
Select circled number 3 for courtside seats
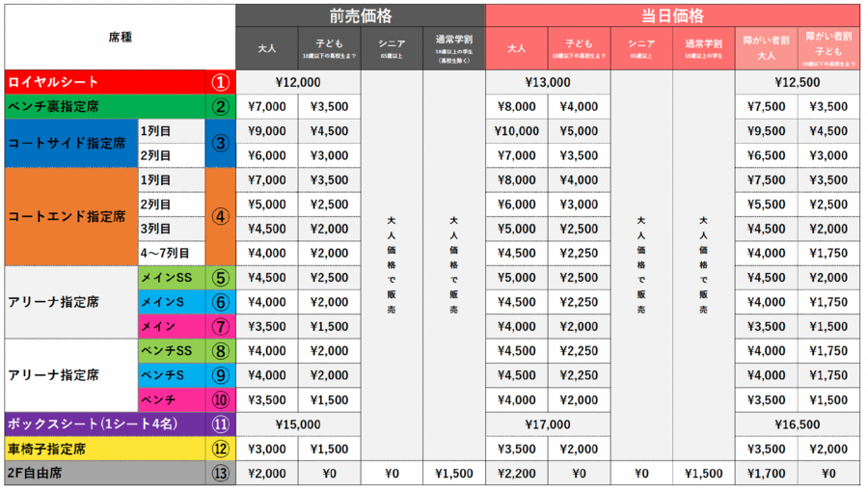221,143
